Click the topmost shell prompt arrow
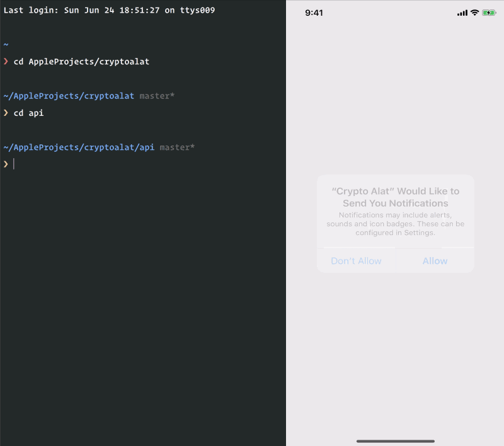Screen dimensions: 504x446 [x=6, y=62]
